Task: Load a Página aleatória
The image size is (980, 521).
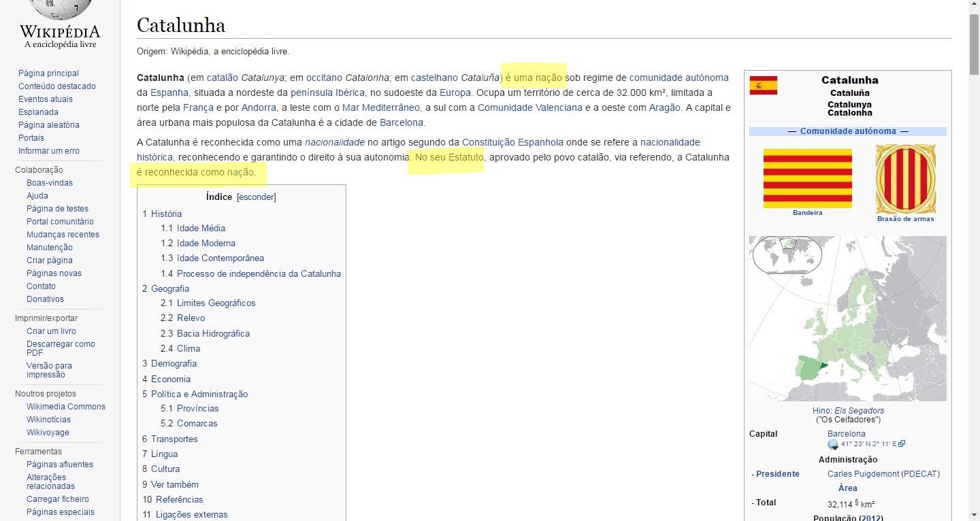Action: [49, 124]
